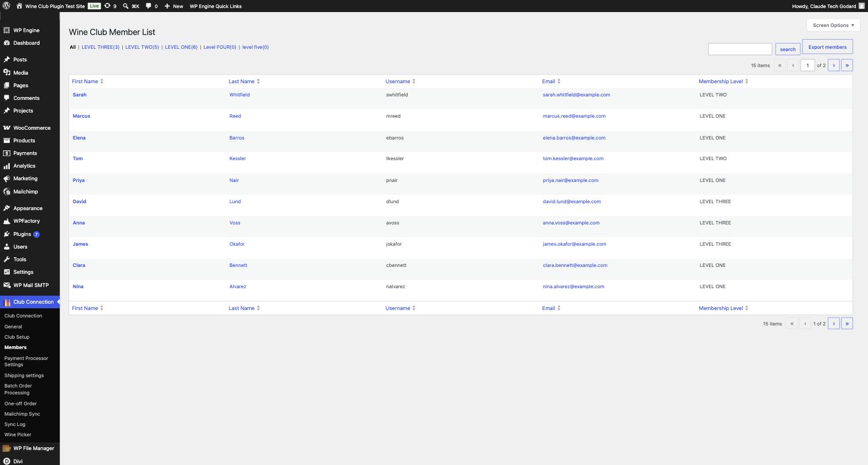Open Media sidebar icon
Image resolution: width=868 pixels, height=465 pixels.
[x=7, y=72]
